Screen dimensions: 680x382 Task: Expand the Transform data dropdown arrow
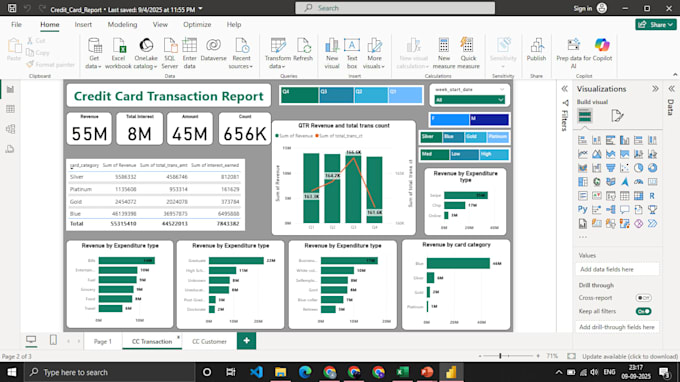[x=284, y=67]
